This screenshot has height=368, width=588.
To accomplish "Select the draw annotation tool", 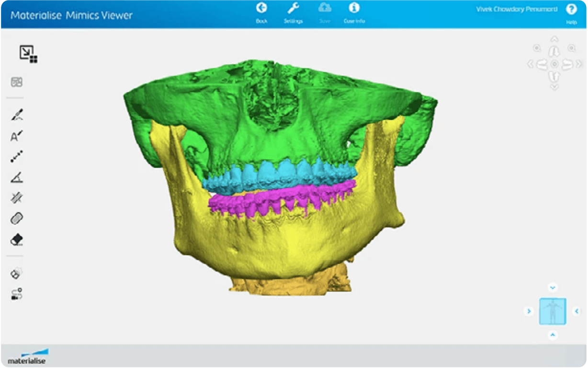I will click(17, 115).
